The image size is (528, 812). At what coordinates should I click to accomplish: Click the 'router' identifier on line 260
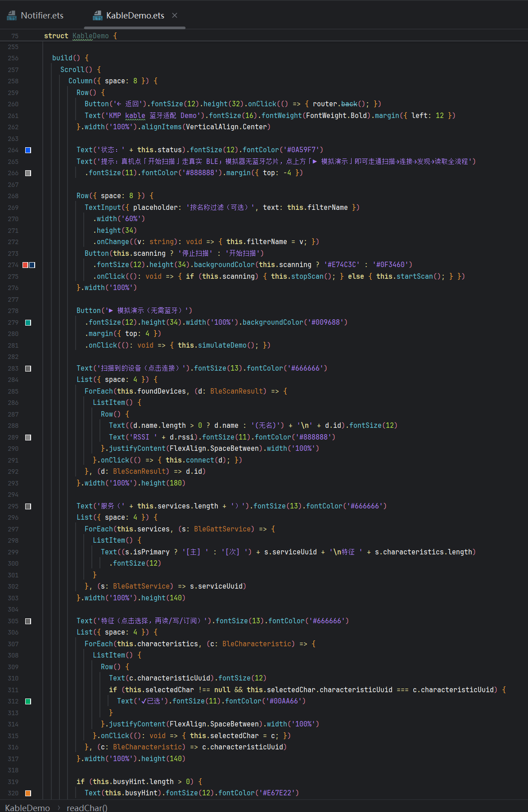[325, 104]
